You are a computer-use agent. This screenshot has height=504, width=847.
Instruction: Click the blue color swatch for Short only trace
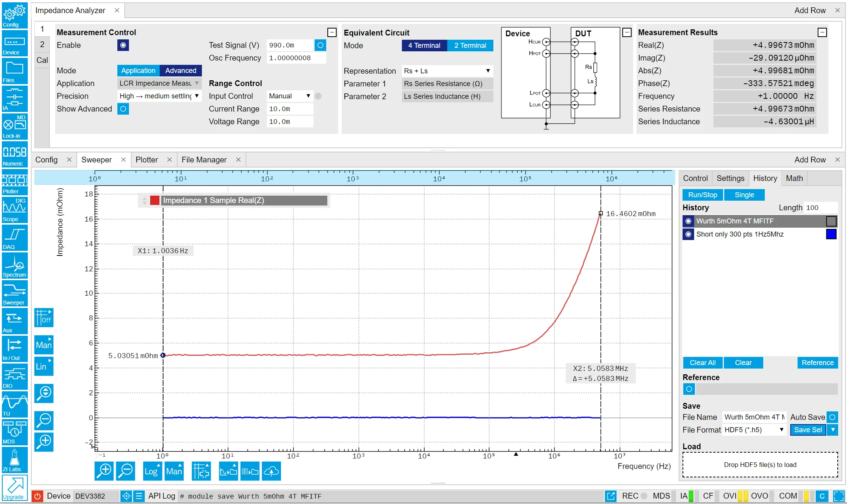click(x=831, y=234)
